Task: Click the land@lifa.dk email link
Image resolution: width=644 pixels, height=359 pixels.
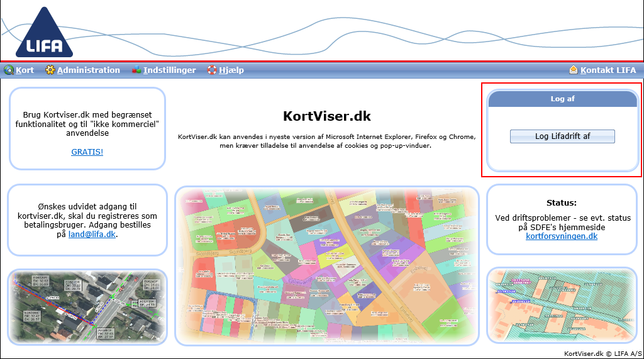Action: click(x=92, y=234)
